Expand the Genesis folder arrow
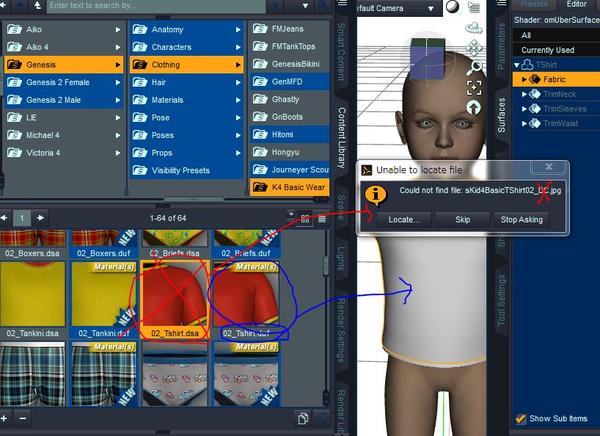The height and width of the screenshot is (436, 600). 118,65
